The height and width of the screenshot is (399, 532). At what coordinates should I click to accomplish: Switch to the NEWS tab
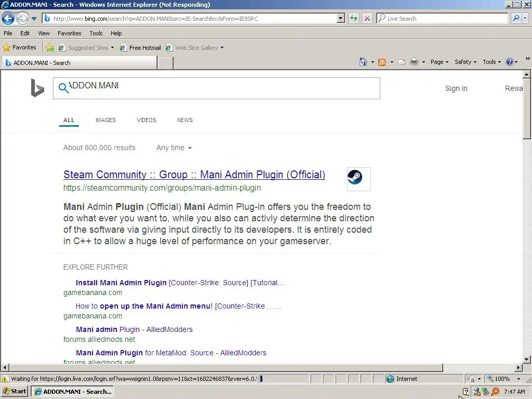point(184,120)
